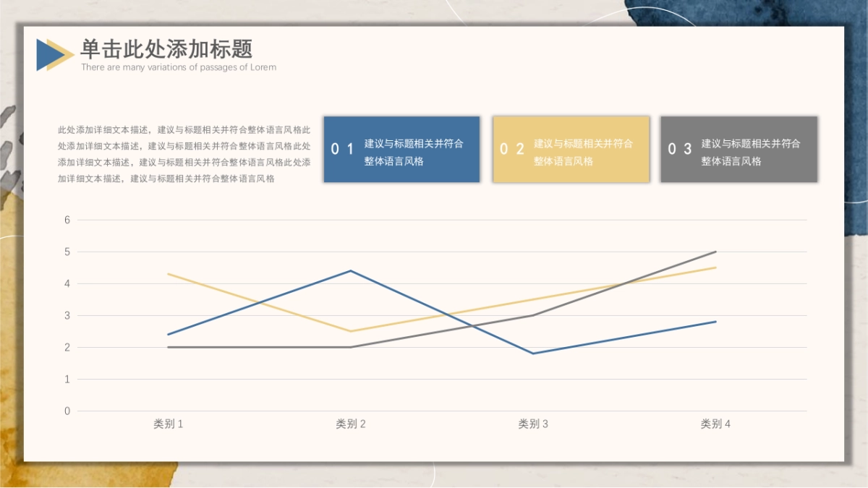Select the blue "01" number badge
Viewport: 868px width, 488px height.
[x=341, y=150]
